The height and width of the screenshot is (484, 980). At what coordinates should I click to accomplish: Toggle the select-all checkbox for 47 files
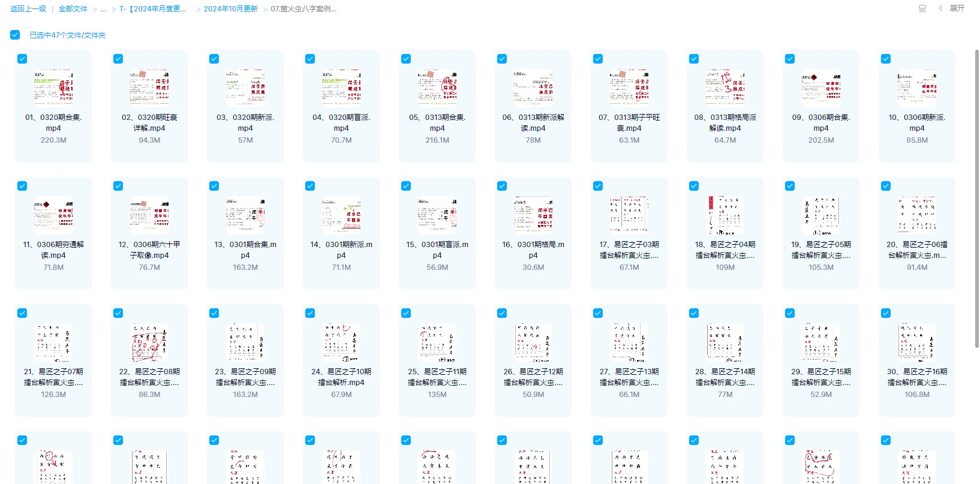[x=15, y=35]
